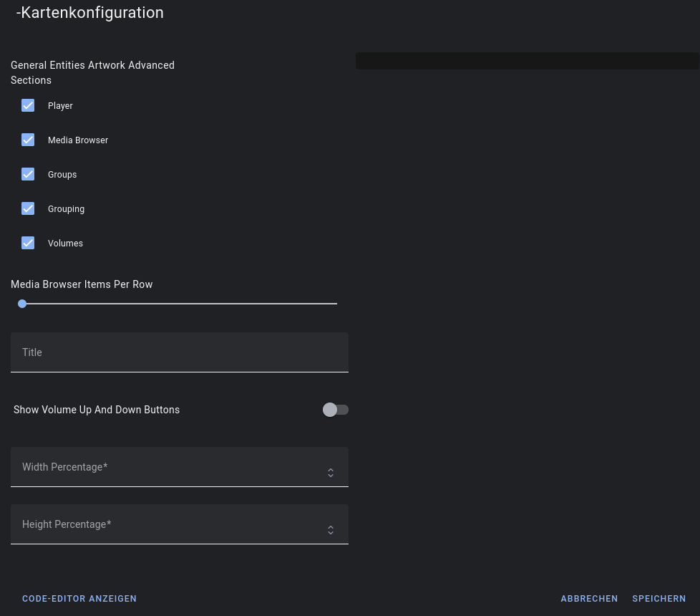Save configuration with Speichern
The height and width of the screenshot is (616, 700).
click(x=658, y=599)
